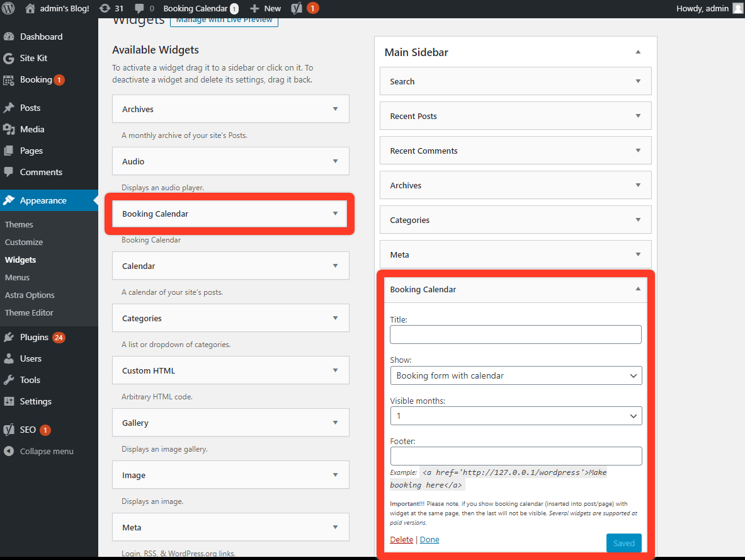Click the Tools wrench icon

(x=9, y=380)
